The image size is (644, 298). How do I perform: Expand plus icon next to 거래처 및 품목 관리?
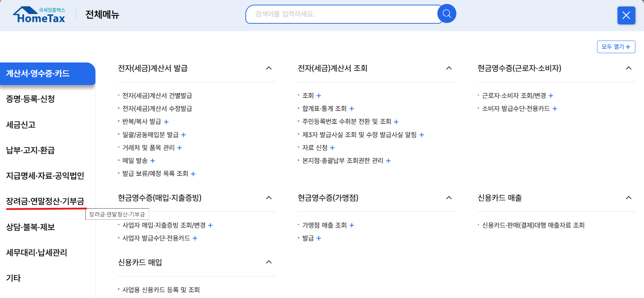[179, 148]
